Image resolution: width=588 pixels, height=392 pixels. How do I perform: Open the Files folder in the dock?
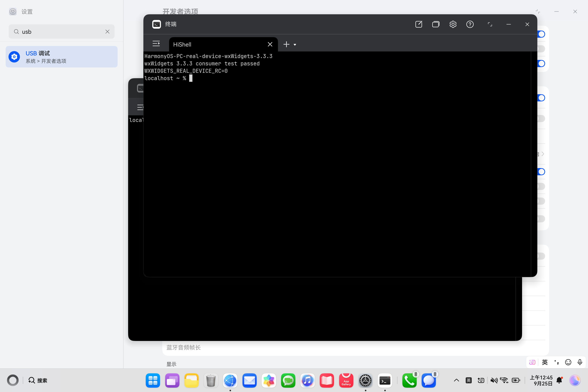(191, 381)
